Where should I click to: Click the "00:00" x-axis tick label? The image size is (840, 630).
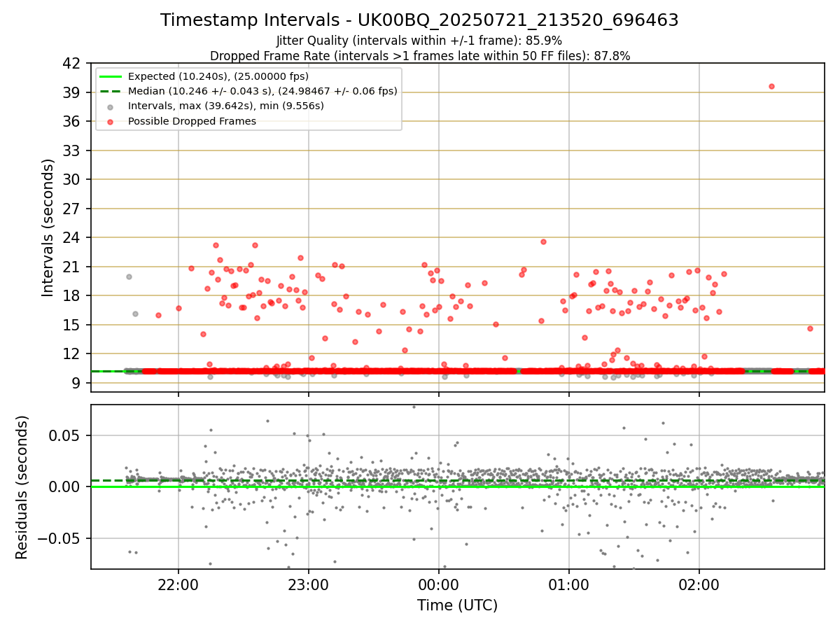pos(439,586)
